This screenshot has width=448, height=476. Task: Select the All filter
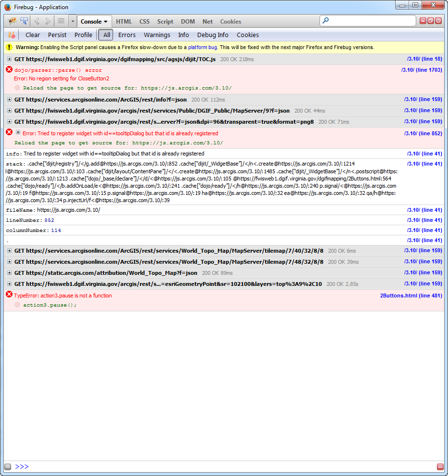point(106,35)
